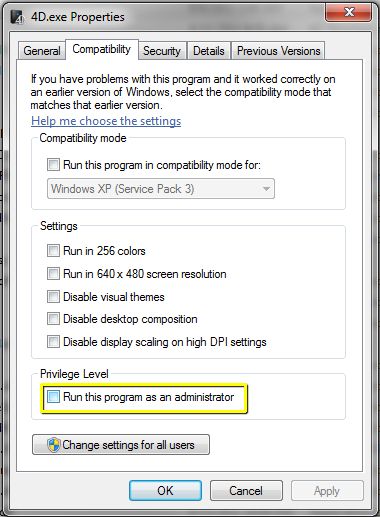Viewport: 380px width, 517px height.
Task: Enable Disable visual themes option
Action: [x=53, y=296]
